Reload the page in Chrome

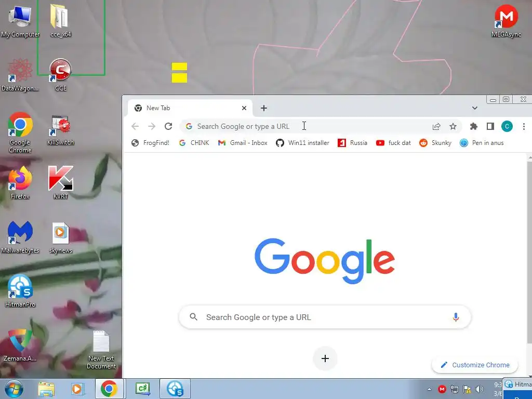168,126
